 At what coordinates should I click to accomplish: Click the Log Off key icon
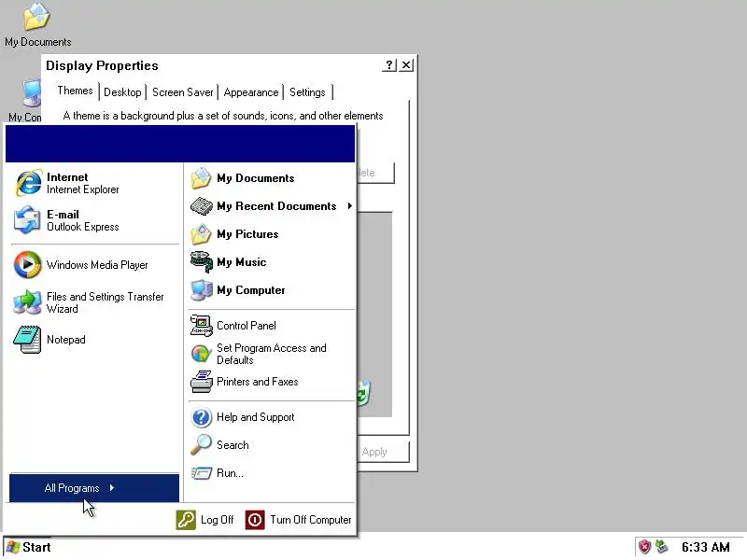point(186,520)
